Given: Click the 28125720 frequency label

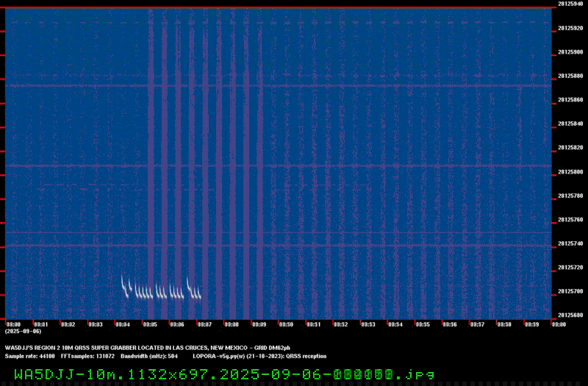Looking at the screenshot, I should pyautogui.click(x=571, y=268).
